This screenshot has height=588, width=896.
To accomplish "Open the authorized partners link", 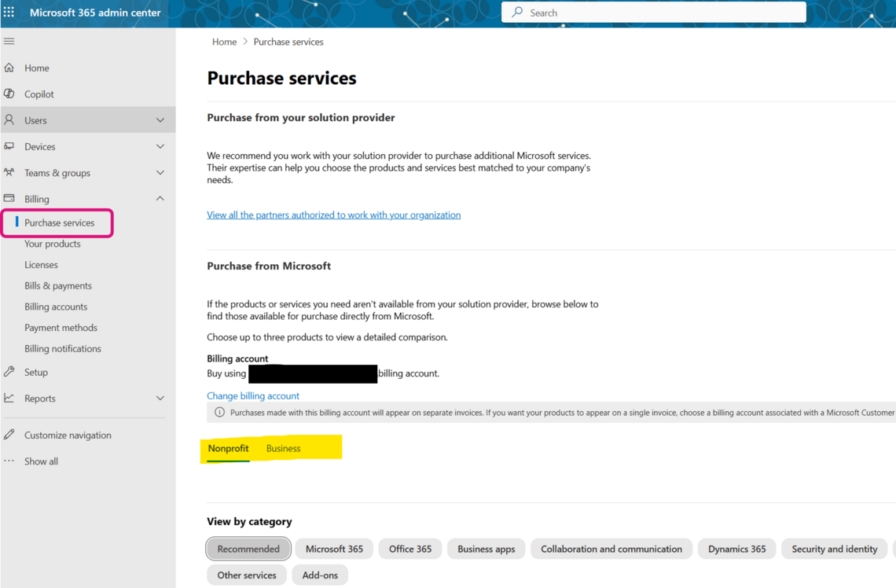I will coord(334,215).
